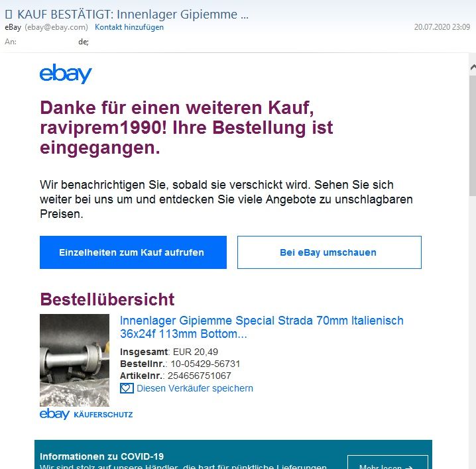The image size is (476, 469).
Task: Click the eBay sender name
Action: (13, 27)
